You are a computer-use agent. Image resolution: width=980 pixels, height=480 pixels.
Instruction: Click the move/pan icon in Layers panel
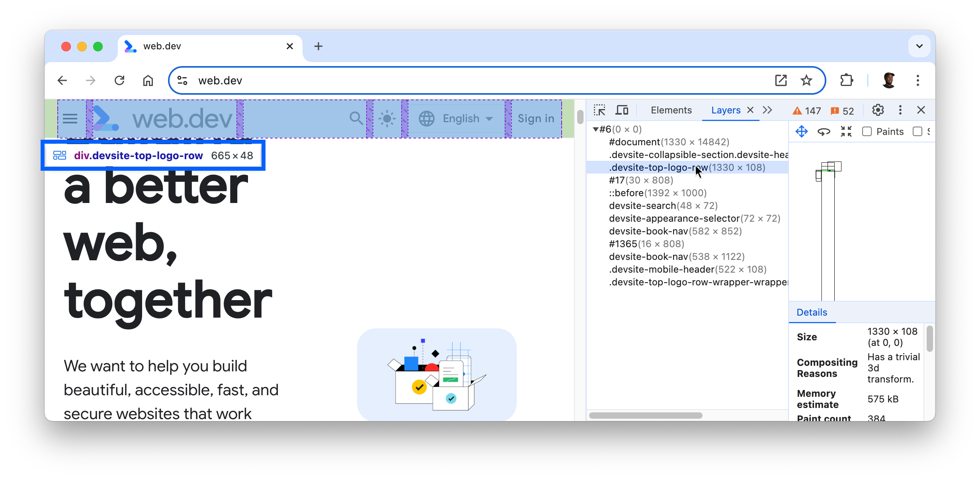802,131
